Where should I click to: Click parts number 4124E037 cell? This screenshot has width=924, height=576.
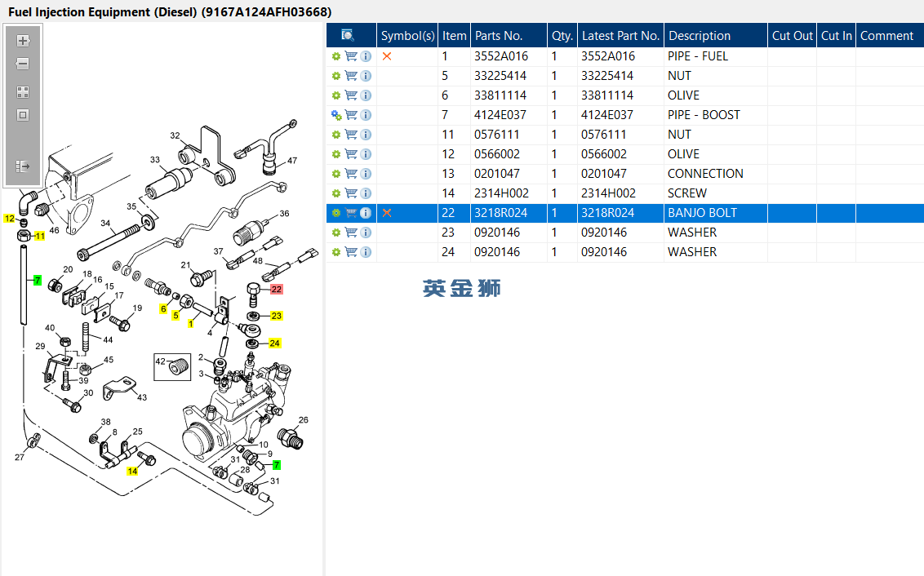(500, 115)
